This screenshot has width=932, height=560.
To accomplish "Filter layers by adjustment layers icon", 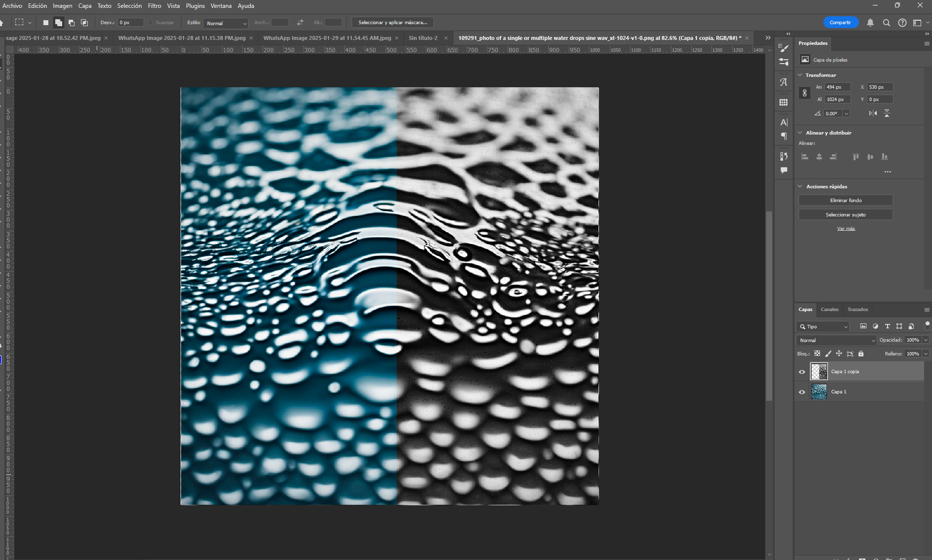I will coord(875,326).
